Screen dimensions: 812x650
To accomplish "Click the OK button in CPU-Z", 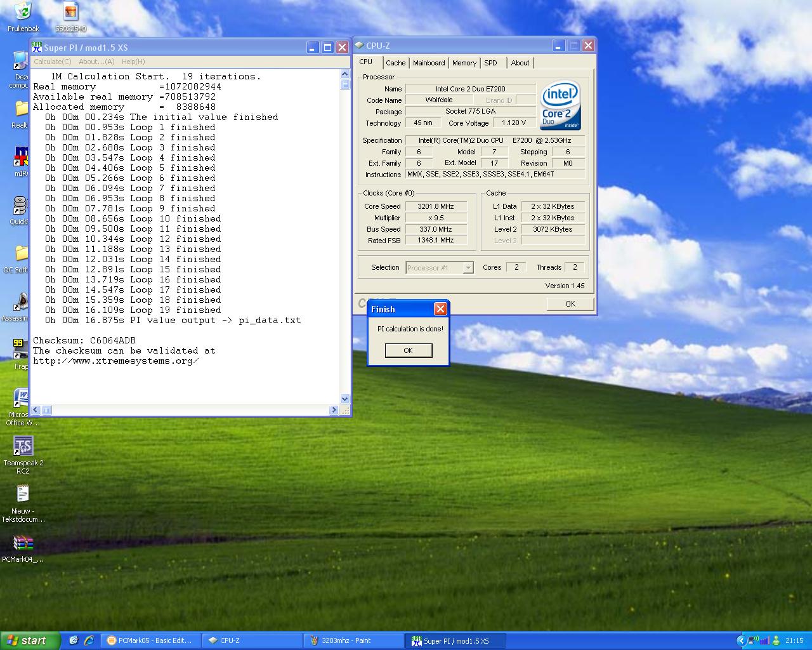I will pyautogui.click(x=570, y=304).
